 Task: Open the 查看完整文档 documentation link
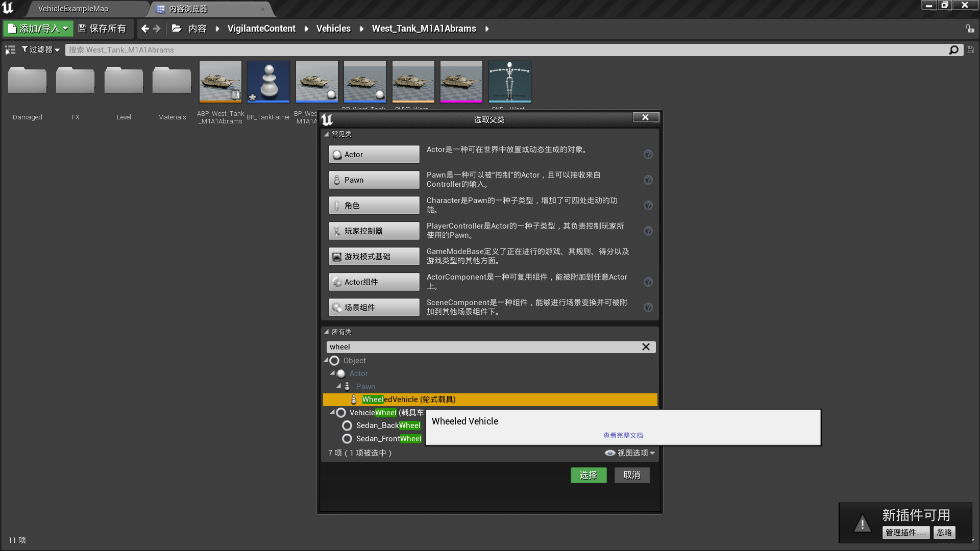[x=623, y=436]
